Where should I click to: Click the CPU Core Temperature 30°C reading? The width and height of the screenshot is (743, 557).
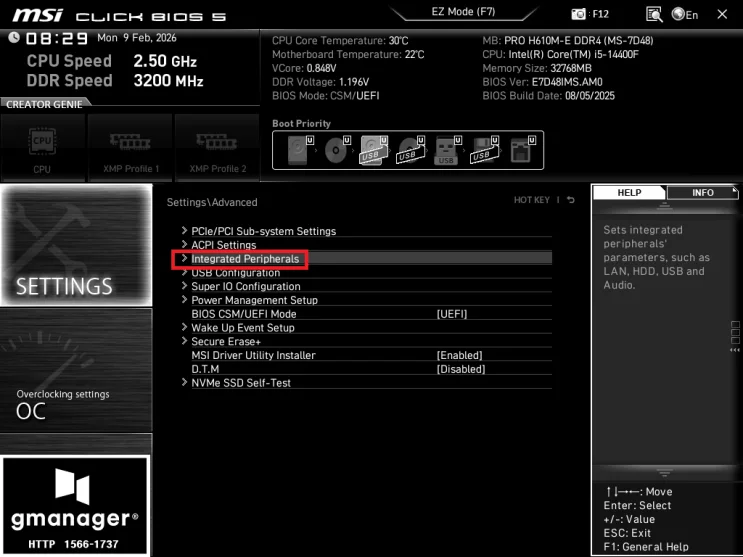340,41
